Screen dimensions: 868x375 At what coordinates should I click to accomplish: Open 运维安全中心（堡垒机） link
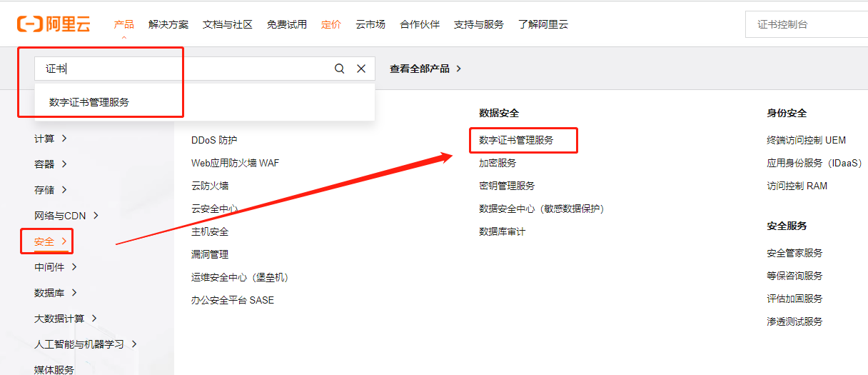240,277
